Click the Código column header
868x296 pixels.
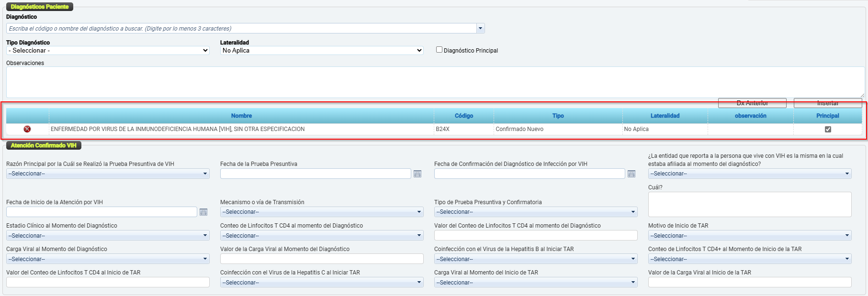463,116
